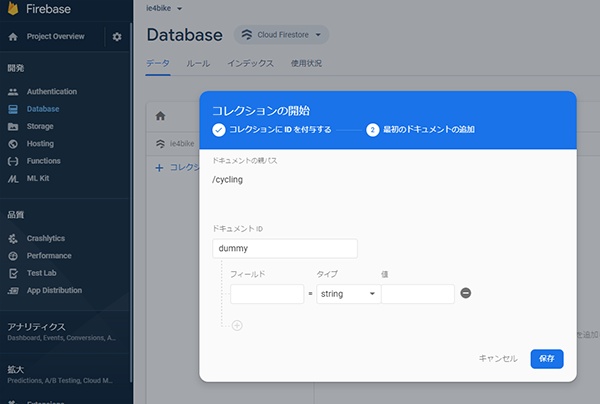Open the ie4bike project dropdown
The width and height of the screenshot is (600, 404).
[164, 8]
